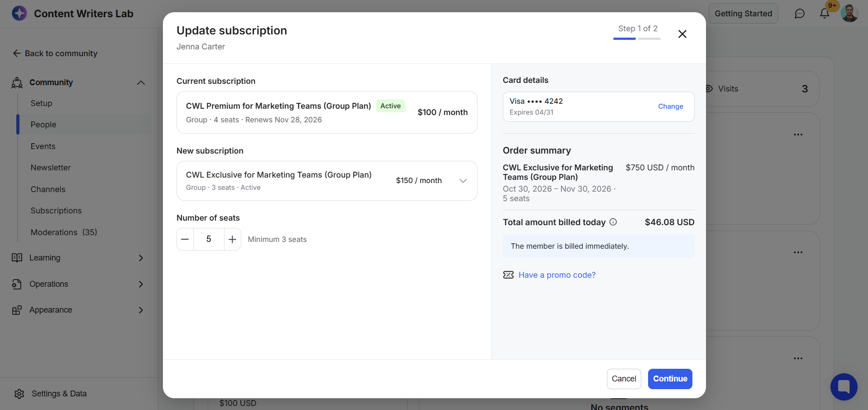
Task: Collapse the Community section
Action: tap(141, 82)
